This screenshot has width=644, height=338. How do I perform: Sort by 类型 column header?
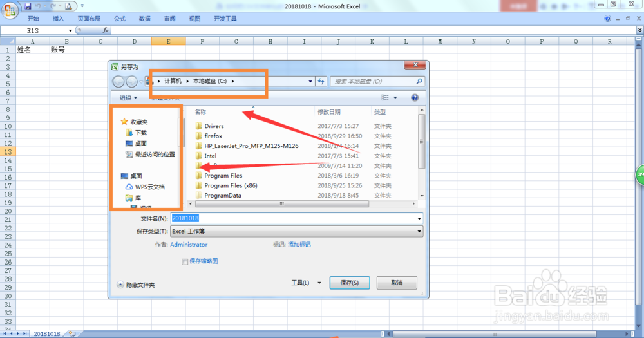click(x=379, y=112)
